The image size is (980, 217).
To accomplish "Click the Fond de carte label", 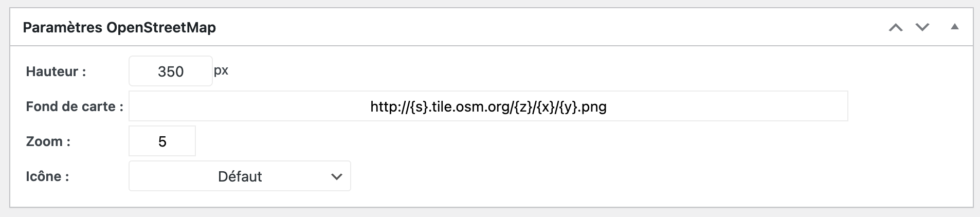I will coord(75,106).
